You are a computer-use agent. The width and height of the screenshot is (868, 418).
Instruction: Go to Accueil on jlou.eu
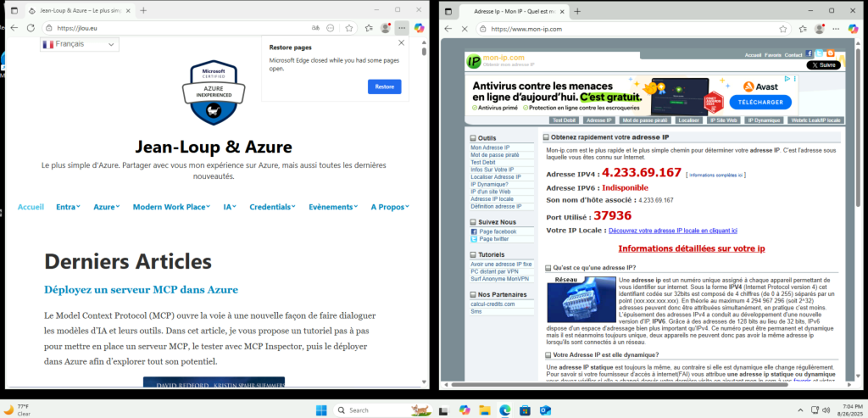click(31, 207)
